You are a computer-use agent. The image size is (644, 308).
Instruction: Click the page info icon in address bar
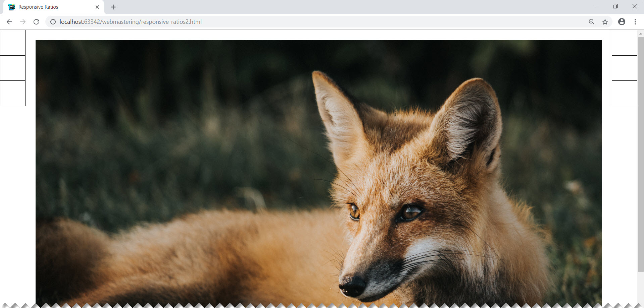(53, 22)
